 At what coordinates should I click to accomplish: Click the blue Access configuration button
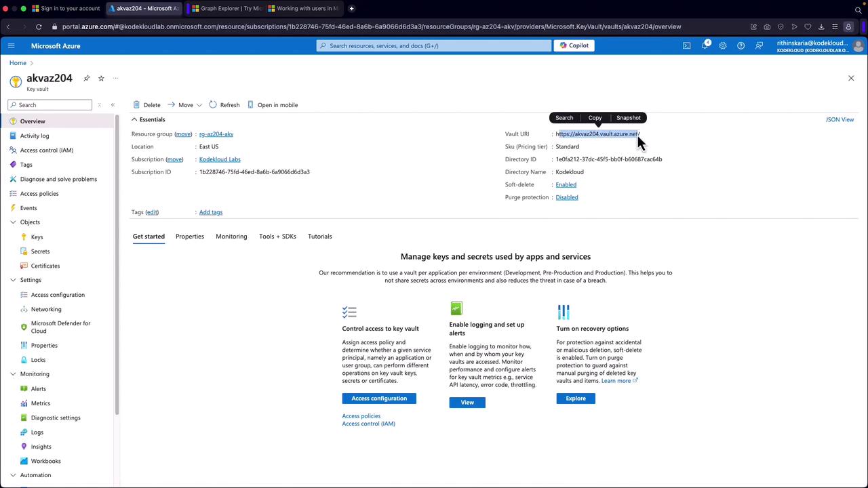click(379, 399)
